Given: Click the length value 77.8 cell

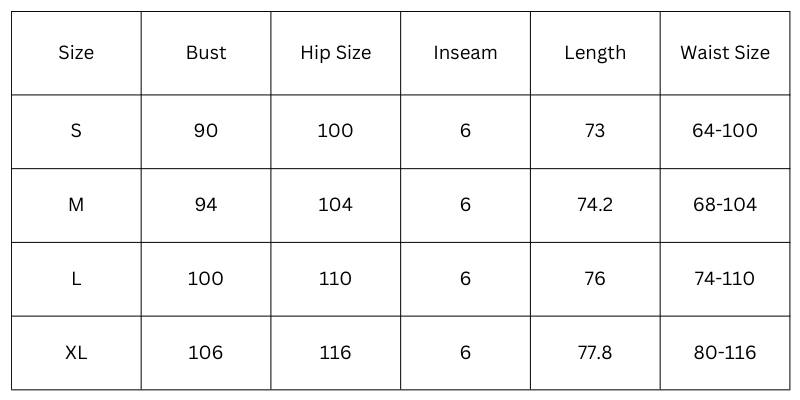Looking at the screenshot, I should click(x=595, y=353).
